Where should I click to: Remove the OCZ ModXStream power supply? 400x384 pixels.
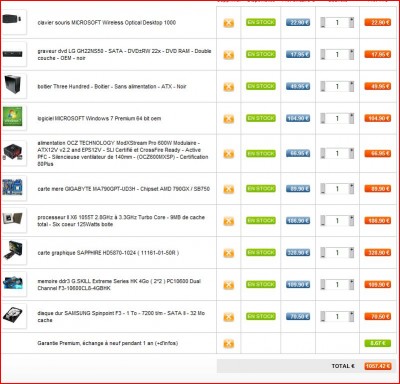pyautogui.click(x=228, y=154)
